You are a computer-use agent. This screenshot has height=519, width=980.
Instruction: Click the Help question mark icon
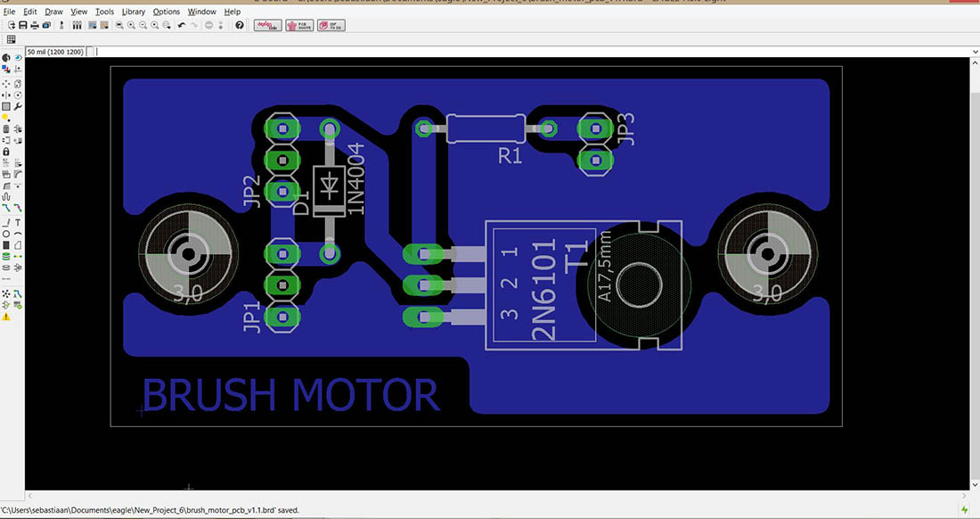[x=240, y=25]
